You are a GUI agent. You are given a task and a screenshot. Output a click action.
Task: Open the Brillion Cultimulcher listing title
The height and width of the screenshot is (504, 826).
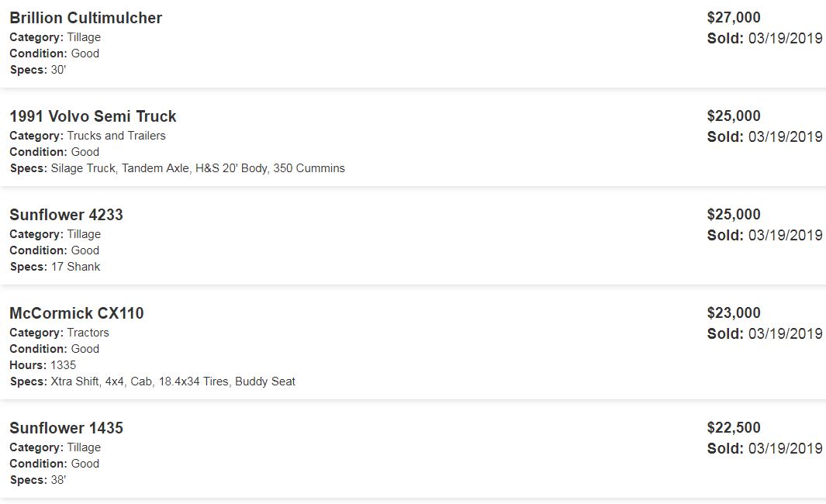85,18
